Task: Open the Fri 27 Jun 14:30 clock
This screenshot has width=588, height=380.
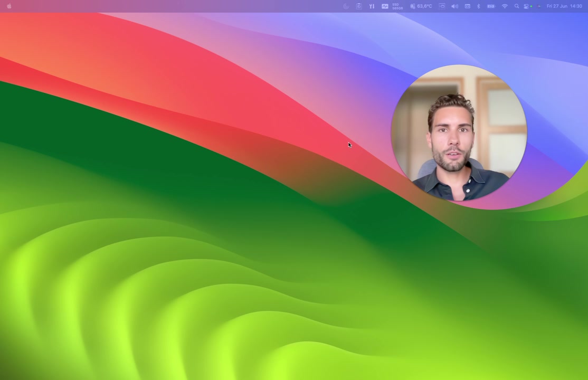Action: (x=564, y=6)
